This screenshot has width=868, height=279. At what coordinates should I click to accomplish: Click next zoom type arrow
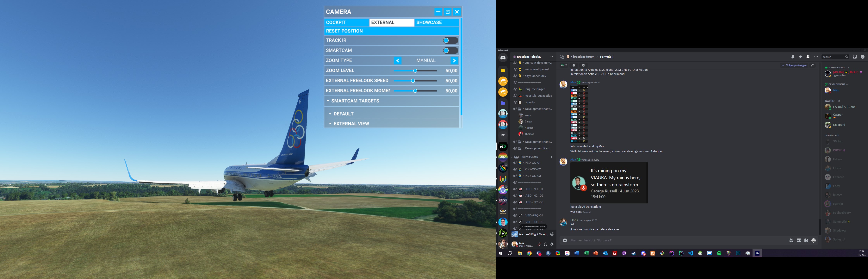[454, 61]
